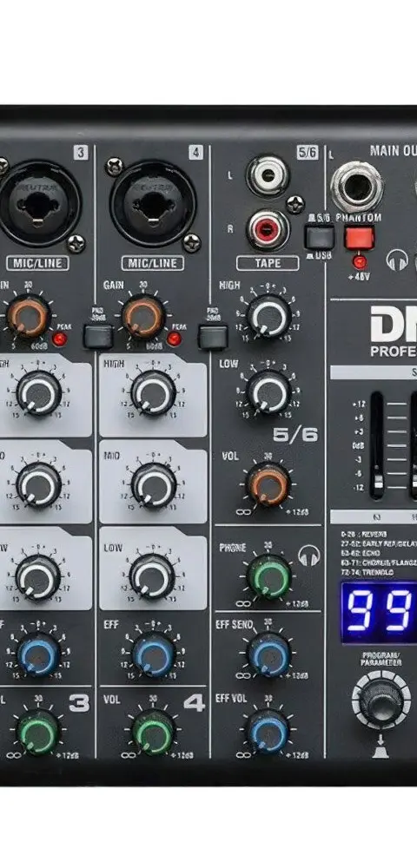417x868 pixels.
Task: Click the large 5/6 label above VOL knob
Action: pos(295,435)
